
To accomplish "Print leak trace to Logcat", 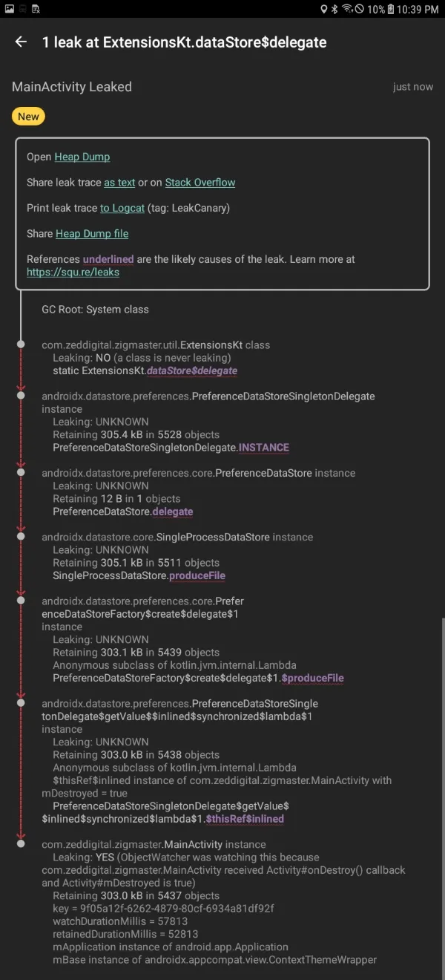I will [x=122, y=208].
